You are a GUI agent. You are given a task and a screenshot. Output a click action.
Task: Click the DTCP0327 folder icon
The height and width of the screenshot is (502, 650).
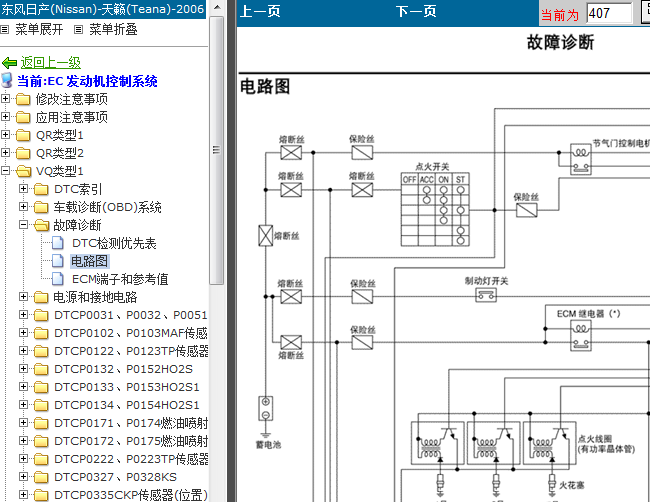pos(41,477)
